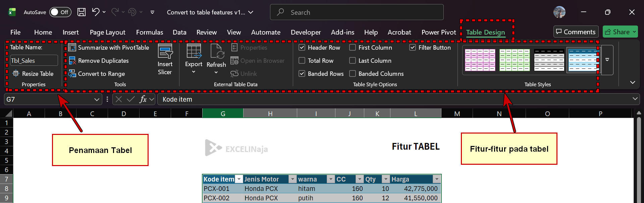
Task: Open the Undo history dropdown arrow
Action: point(104,12)
